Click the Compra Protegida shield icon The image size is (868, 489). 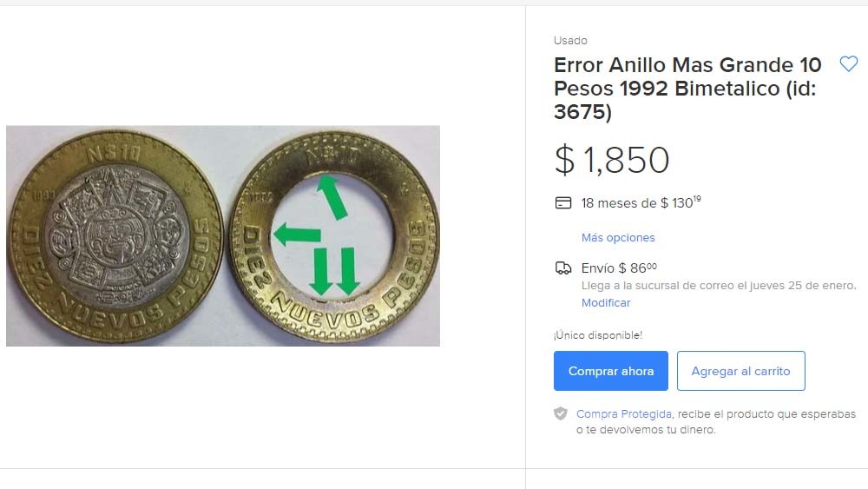click(561, 413)
